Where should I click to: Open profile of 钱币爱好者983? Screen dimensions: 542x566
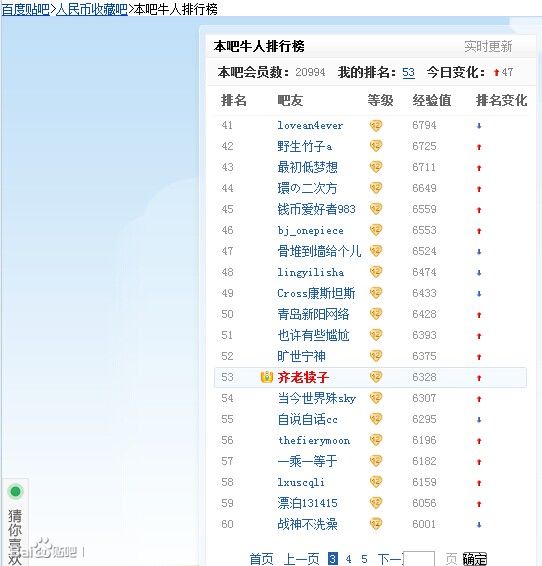pos(316,209)
